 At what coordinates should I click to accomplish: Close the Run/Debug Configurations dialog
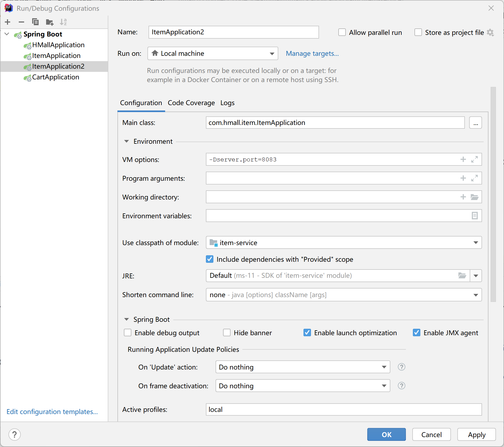(x=491, y=8)
